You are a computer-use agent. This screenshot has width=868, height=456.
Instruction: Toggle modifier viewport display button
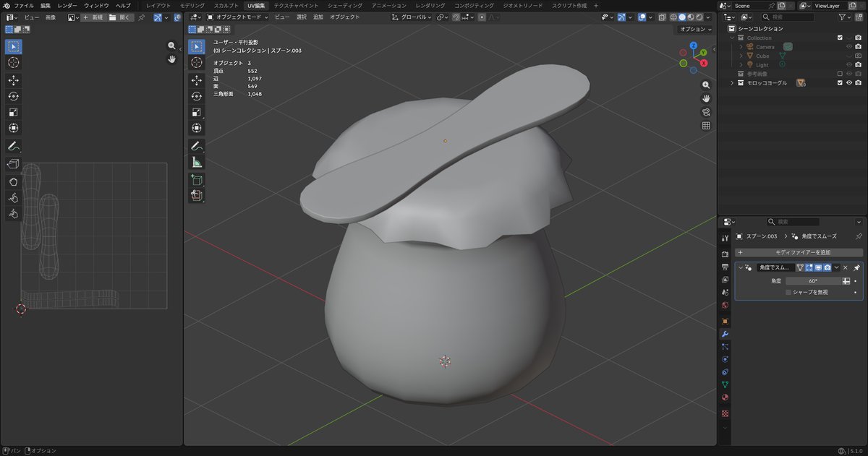[818, 267]
